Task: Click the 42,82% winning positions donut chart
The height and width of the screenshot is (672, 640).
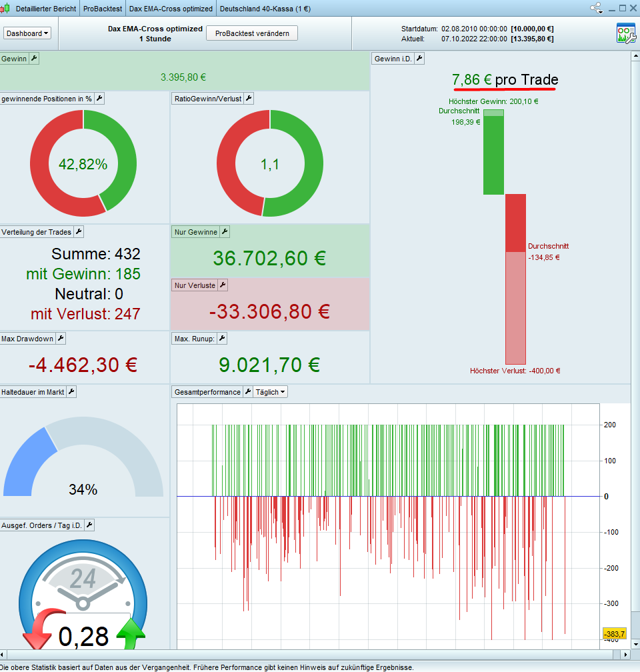Action: click(83, 163)
